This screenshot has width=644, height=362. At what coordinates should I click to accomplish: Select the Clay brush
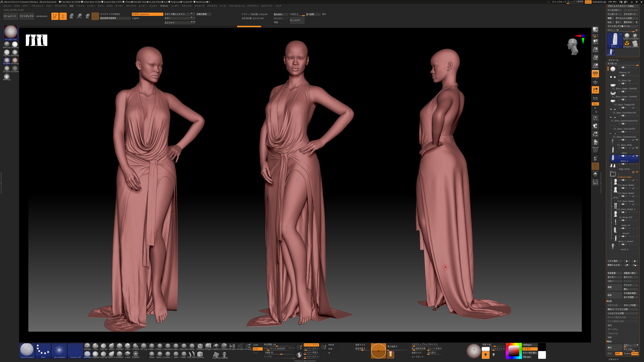[95, 347]
